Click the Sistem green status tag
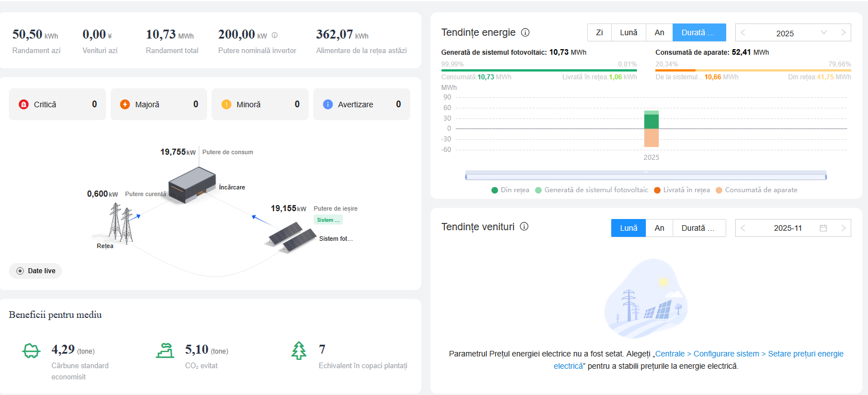 click(328, 220)
